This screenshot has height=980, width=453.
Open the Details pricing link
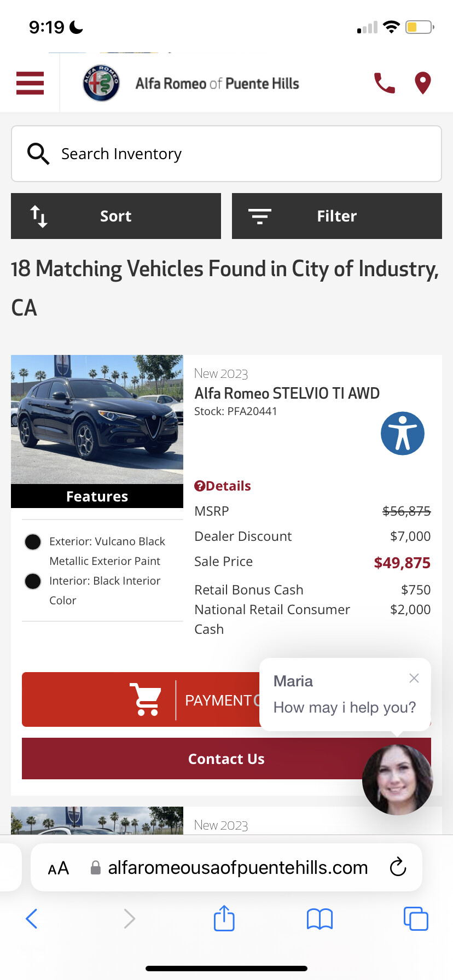click(223, 486)
